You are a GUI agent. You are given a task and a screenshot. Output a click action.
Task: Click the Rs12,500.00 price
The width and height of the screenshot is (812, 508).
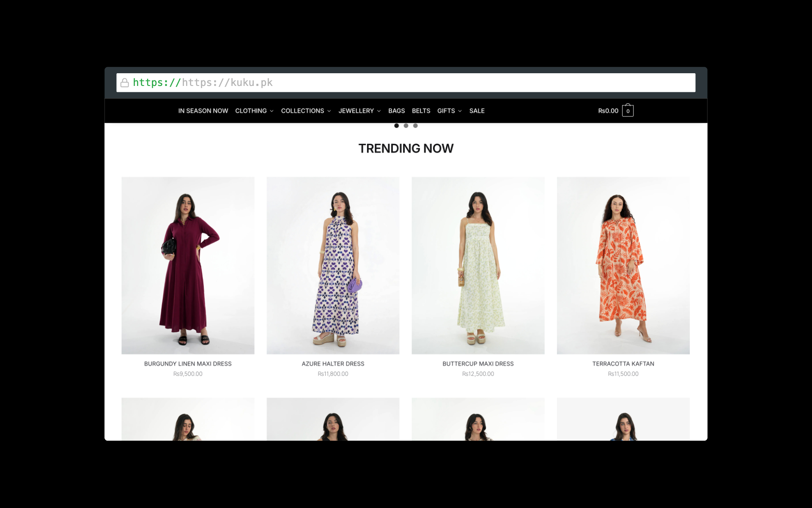click(478, 374)
